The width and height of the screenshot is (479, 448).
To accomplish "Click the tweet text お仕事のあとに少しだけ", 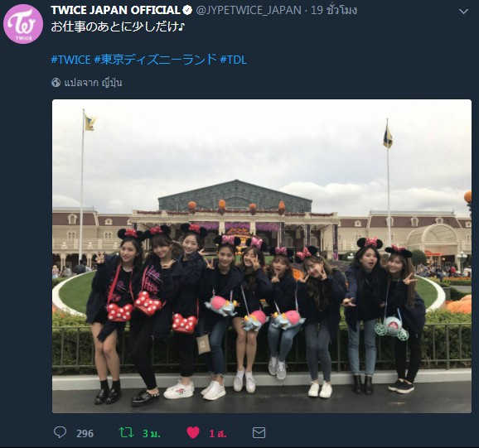I will (118, 26).
